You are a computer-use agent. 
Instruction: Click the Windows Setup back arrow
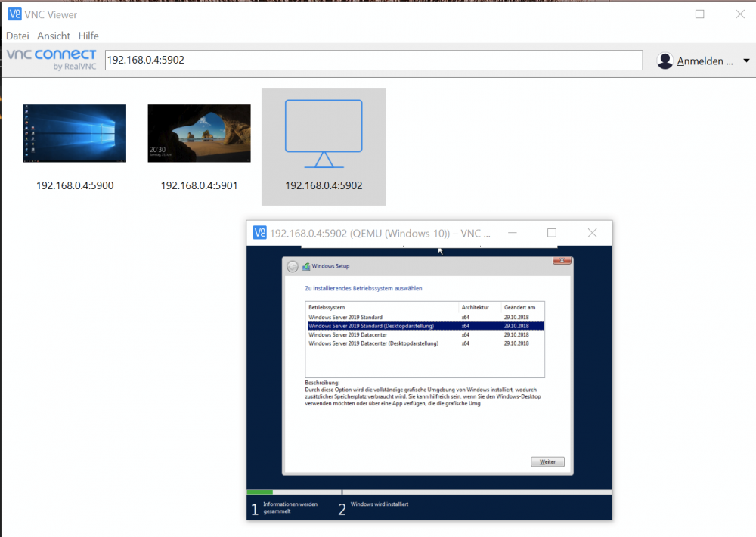click(292, 266)
